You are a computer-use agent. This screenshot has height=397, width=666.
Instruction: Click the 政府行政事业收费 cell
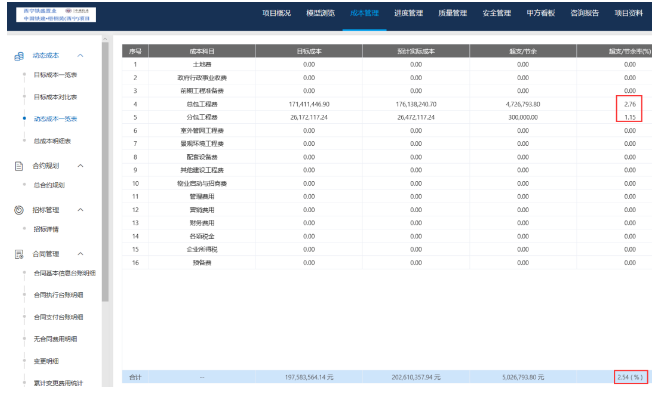pyautogui.click(x=202, y=78)
